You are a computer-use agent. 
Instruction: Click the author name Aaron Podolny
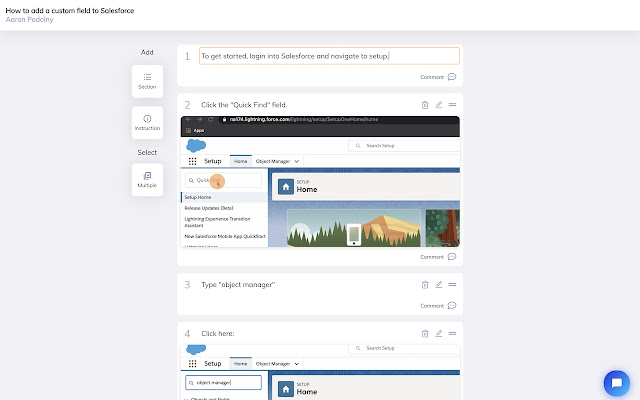coord(29,20)
